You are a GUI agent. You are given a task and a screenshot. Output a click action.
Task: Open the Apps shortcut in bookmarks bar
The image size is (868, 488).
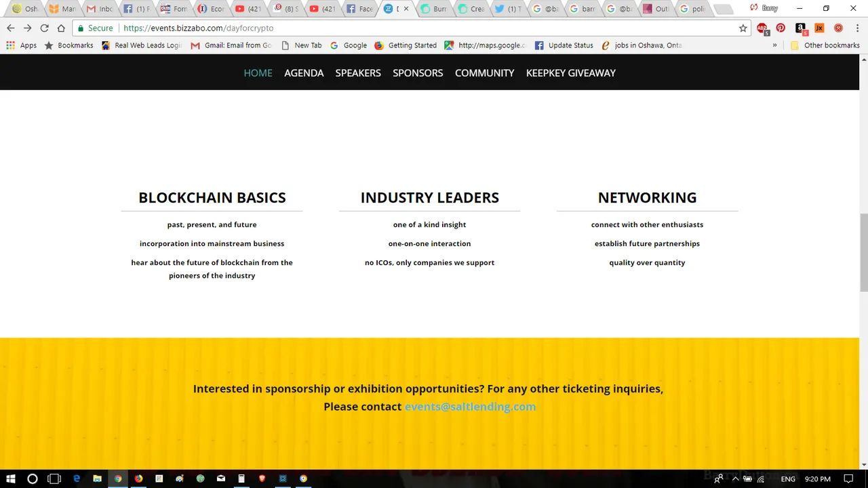click(x=21, y=45)
